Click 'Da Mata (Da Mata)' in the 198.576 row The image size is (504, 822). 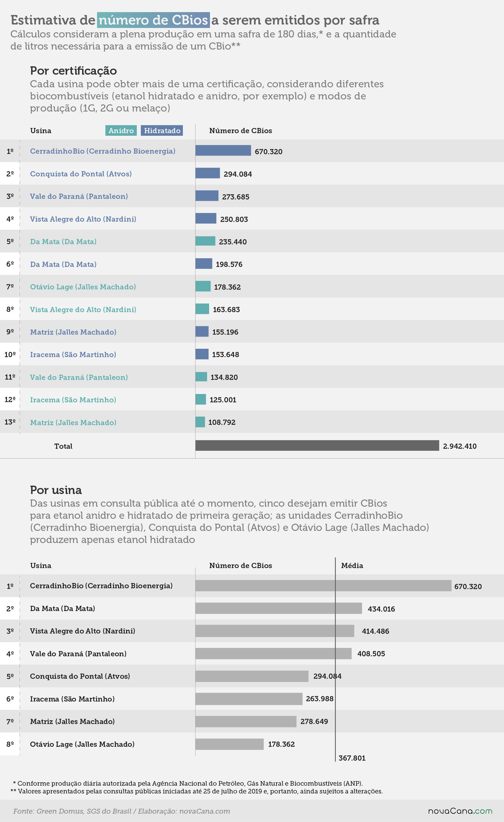point(63,264)
